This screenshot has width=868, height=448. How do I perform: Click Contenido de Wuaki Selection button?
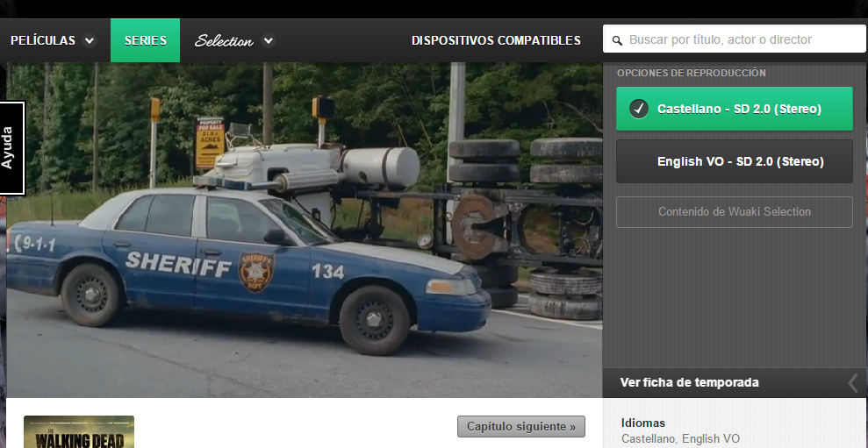pyautogui.click(x=734, y=212)
